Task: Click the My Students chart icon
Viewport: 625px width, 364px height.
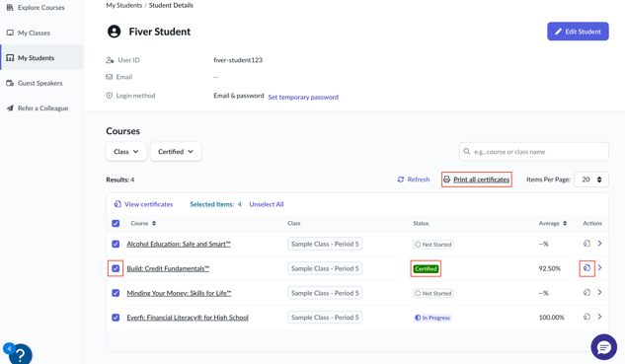Action: (x=10, y=58)
